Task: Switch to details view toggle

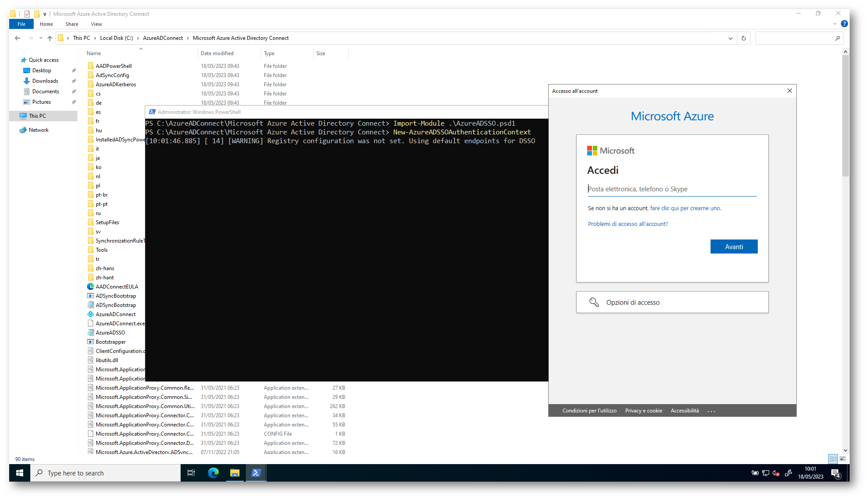Action: [x=833, y=459]
